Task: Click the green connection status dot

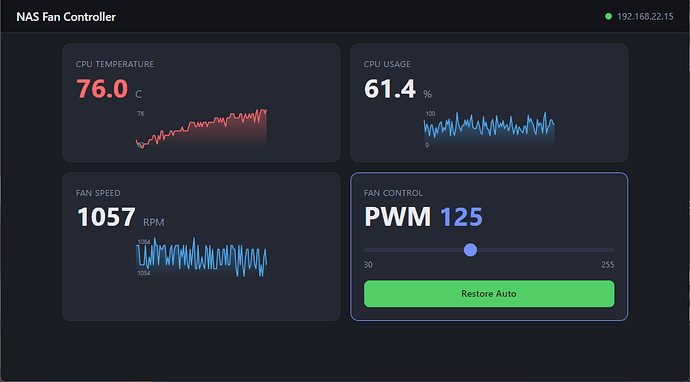Action: [x=609, y=17]
